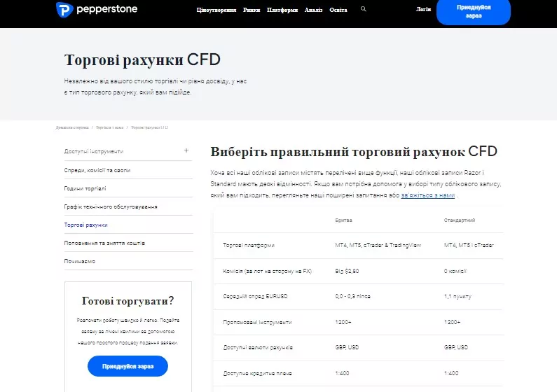557x392 pixels.
Task: Click the Стандартний column header
Action: (x=460, y=220)
